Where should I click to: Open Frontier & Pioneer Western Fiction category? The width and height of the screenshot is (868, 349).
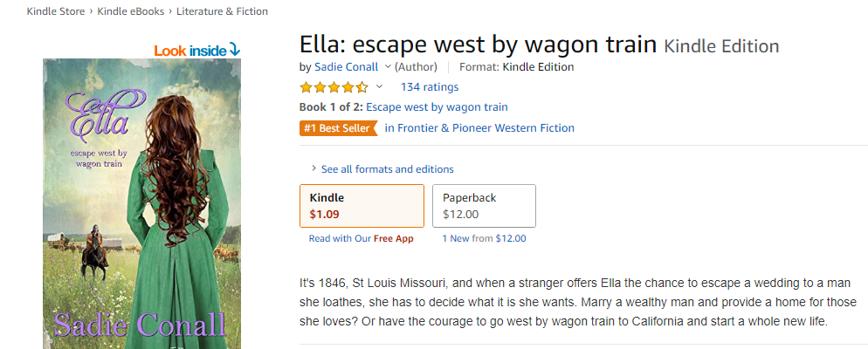point(479,128)
